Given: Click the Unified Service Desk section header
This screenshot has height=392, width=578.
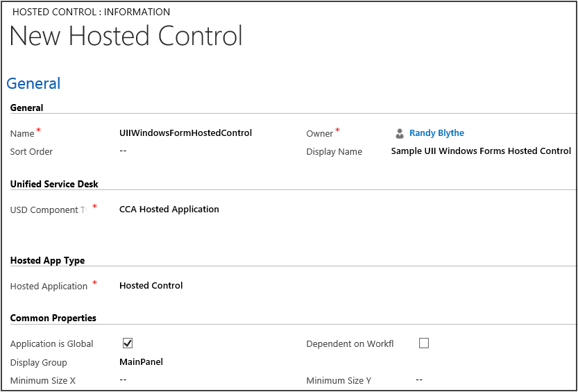Looking at the screenshot, I should (54, 184).
